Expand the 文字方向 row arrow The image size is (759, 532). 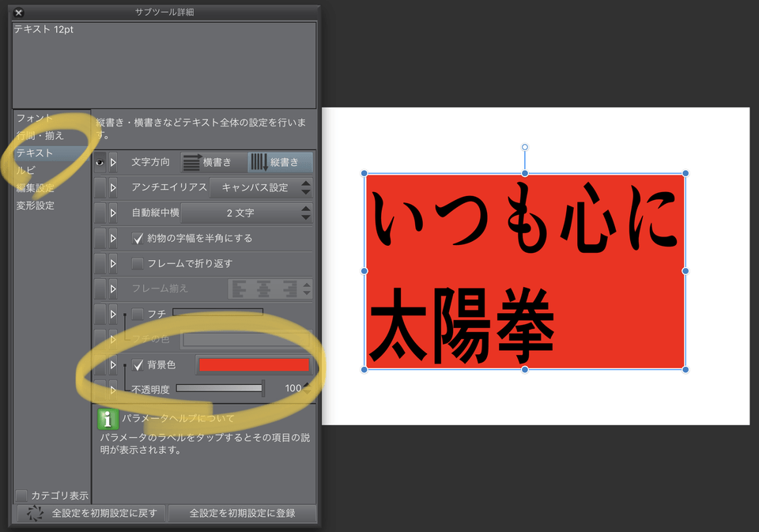(113, 162)
